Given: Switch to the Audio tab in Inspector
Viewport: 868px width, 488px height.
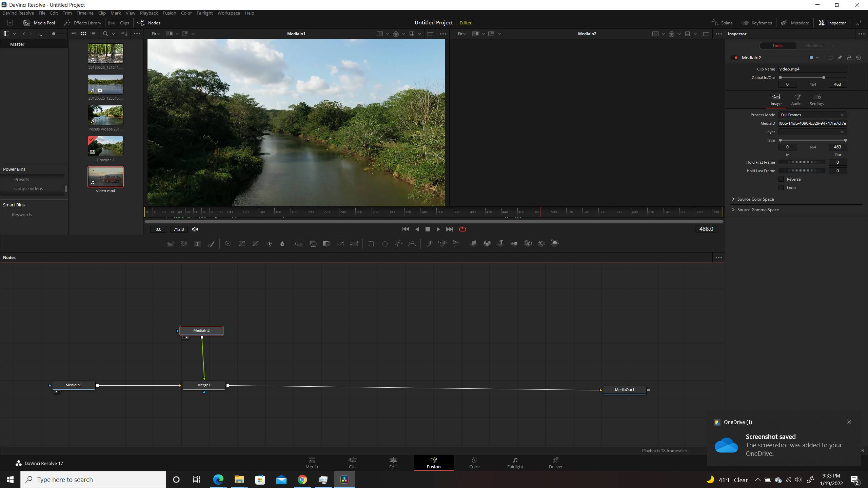Looking at the screenshot, I should [796, 100].
